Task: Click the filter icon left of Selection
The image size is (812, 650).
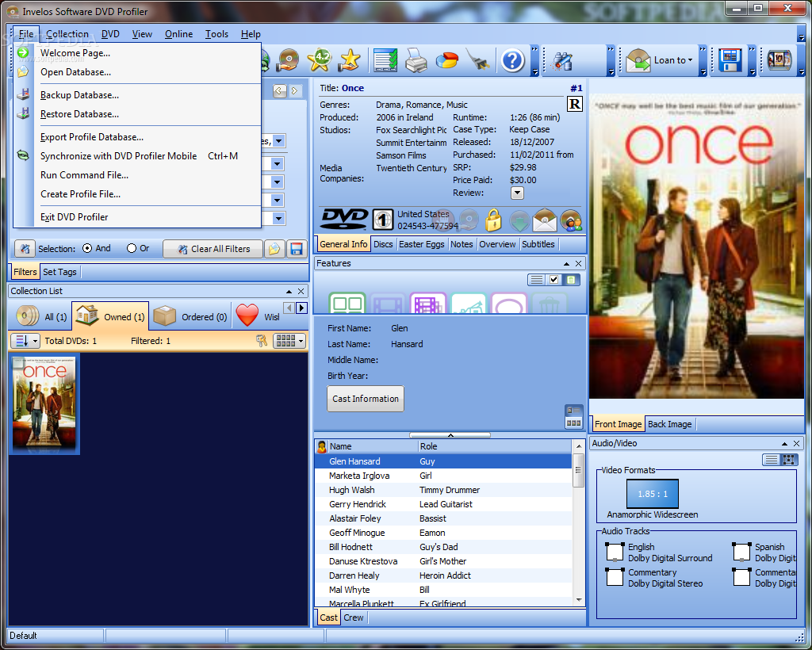Action: click(x=25, y=249)
